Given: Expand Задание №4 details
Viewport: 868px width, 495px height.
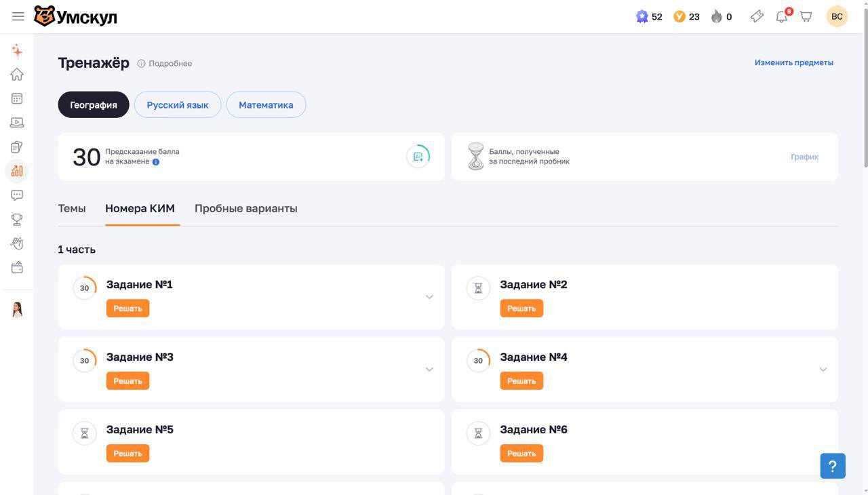Looking at the screenshot, I should [823, 370].
